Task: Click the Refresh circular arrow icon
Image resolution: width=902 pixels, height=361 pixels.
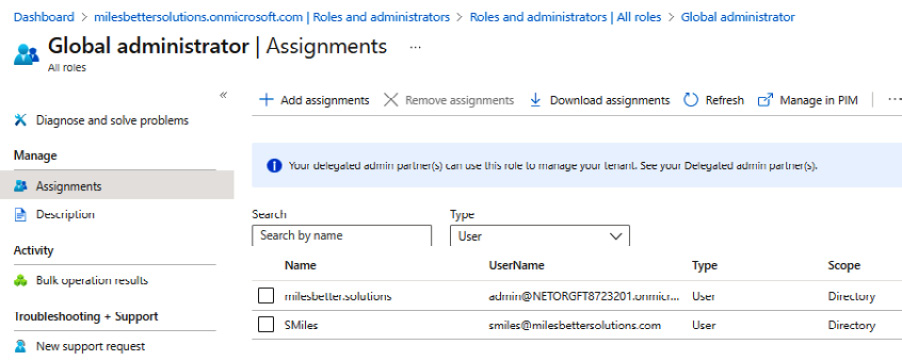Action: 691,100
